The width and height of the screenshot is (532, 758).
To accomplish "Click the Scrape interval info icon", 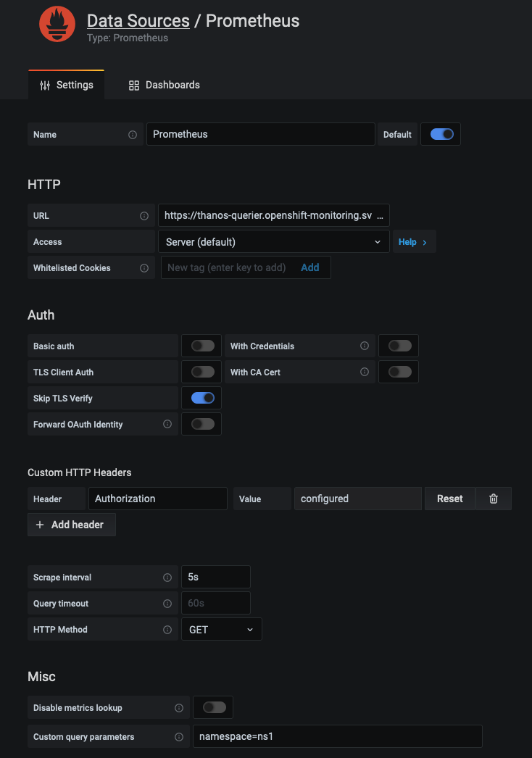I will coord(167,578).
